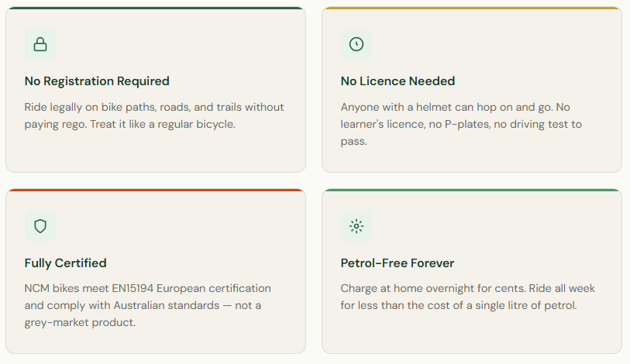Click empty space below registration card text
The width and height of the screenshot is (630, 364).
[155, 153]
